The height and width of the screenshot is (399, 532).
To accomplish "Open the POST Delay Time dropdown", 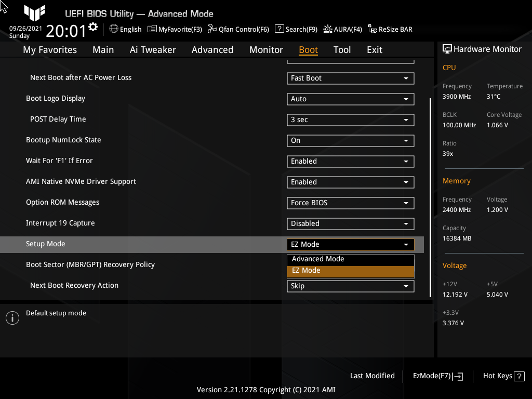I will 350,119.
